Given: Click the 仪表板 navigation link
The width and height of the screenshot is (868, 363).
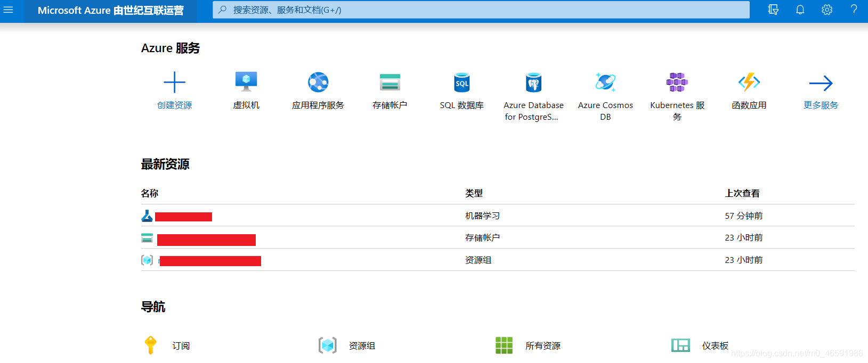Looking at the screenshot, I should click(x=715, y=346).
